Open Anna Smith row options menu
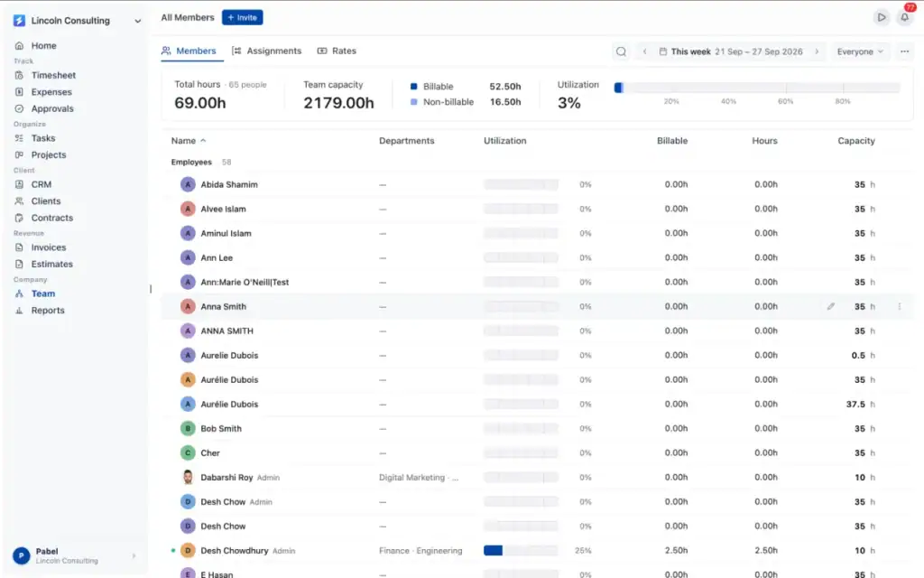The width and height of the screenshot is (924, 578). point(900,307)
